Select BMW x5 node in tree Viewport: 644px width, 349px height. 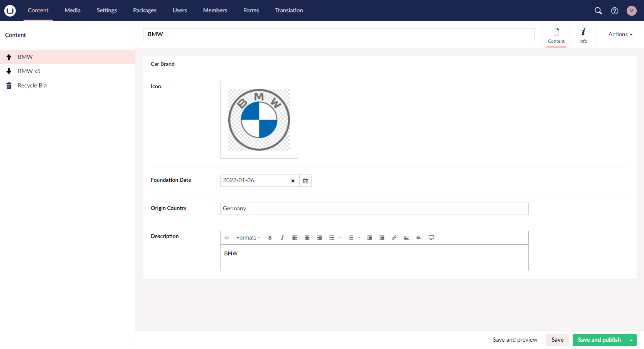pyautogui.click(x=67, y=71)
